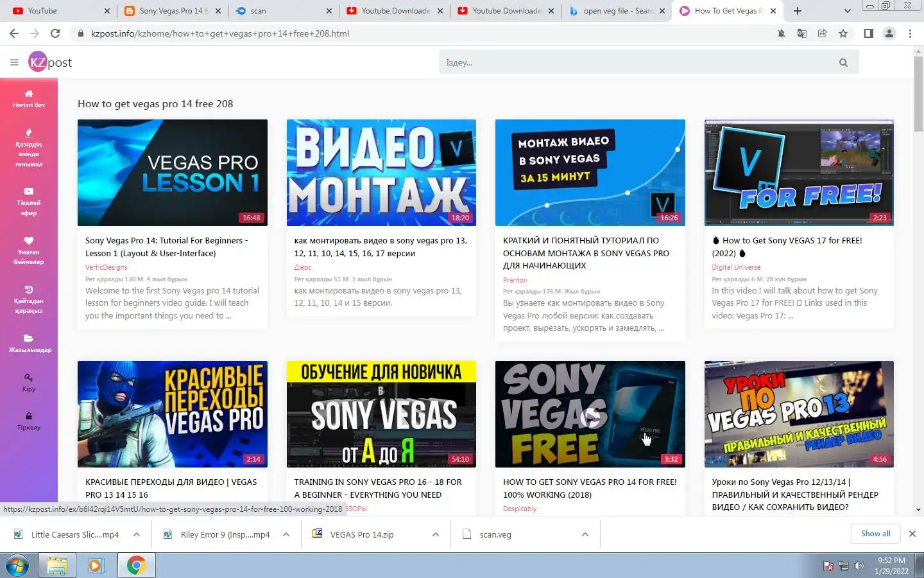Click the search magnifier icon
The image size is (924, 578).
tap(843, 62)
